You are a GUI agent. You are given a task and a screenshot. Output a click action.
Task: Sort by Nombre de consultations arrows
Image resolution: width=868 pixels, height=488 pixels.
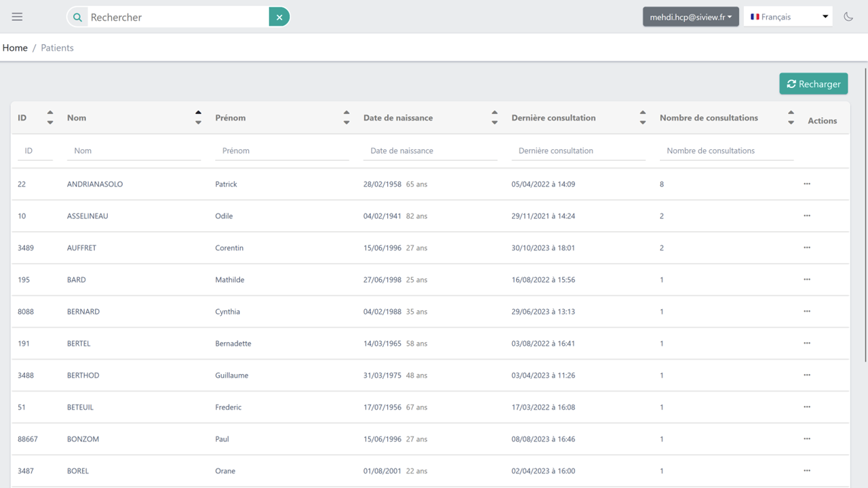point(791,117)
